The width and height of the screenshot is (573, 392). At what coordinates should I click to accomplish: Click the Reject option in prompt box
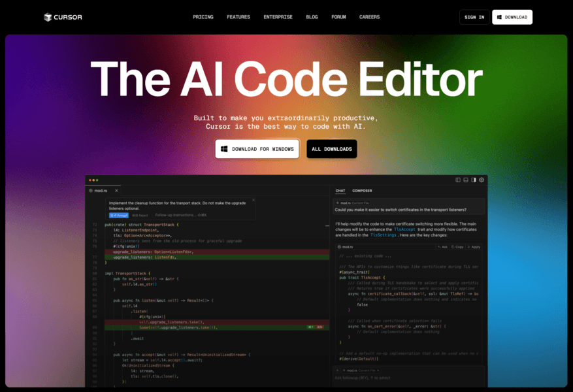pos(140,215)
